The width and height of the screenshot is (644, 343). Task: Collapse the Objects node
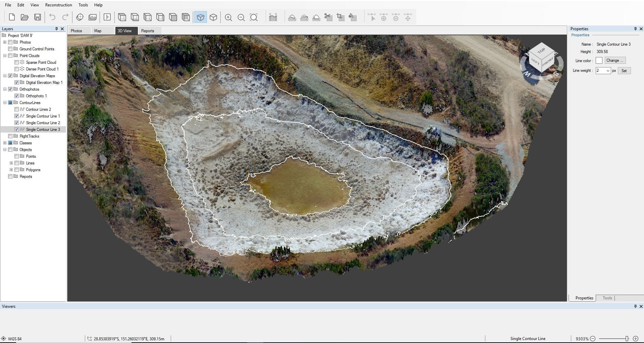coord(5,150)
